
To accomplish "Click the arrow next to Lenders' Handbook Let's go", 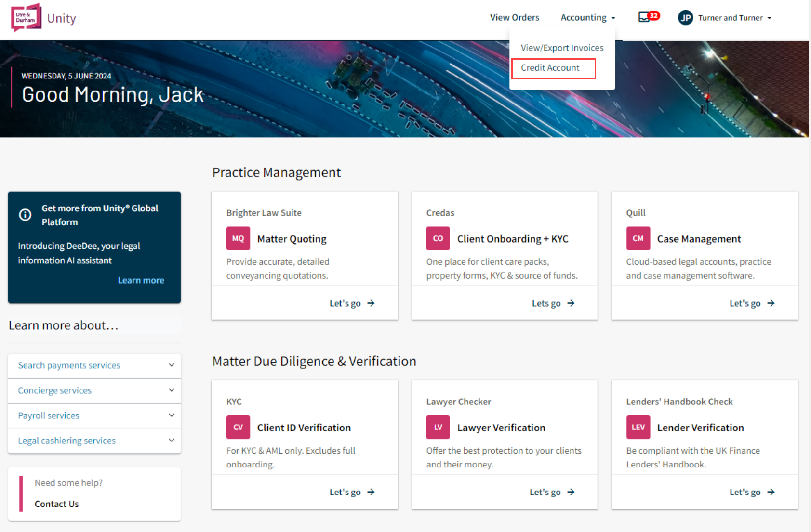I will 771,492.
